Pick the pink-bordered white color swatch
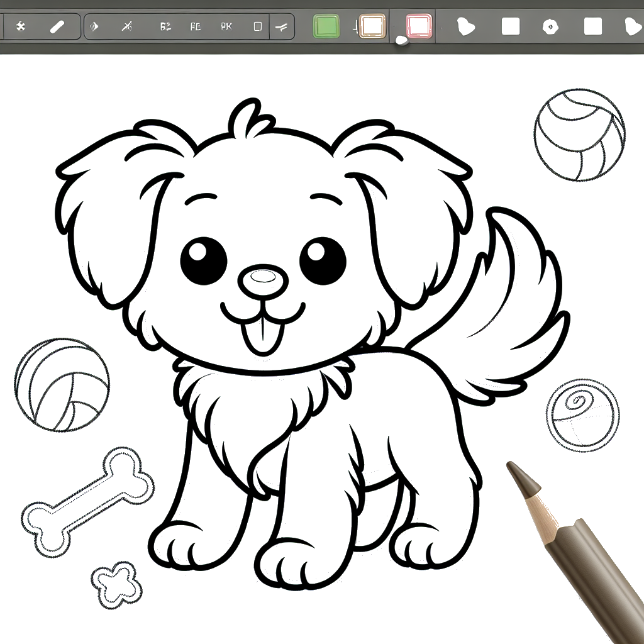 [419, 27]
